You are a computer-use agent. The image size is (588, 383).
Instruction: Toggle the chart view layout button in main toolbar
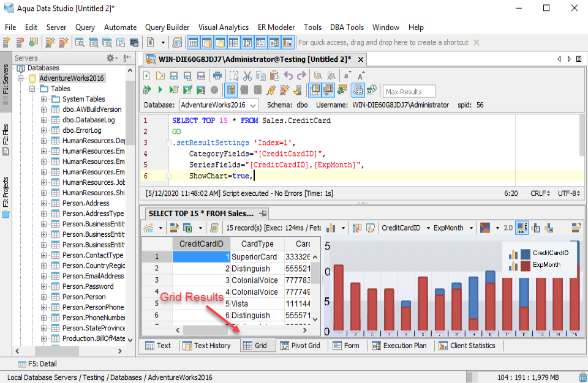point(288,42)
